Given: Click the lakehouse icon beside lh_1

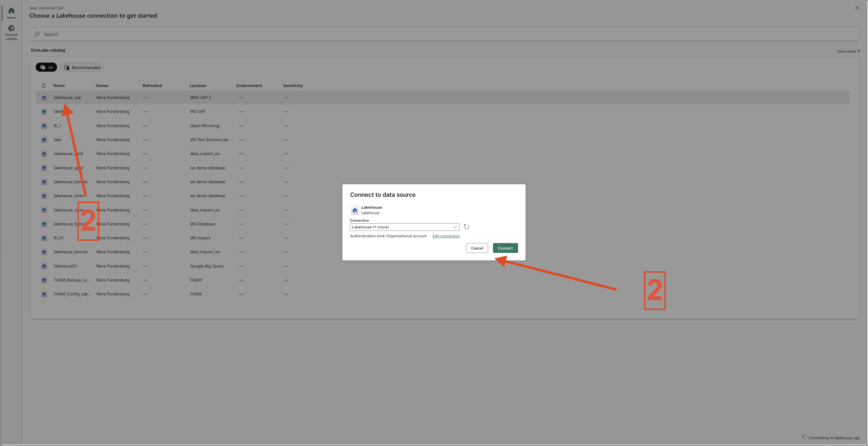Looking at the screenshot, I should click(x=44, y=126).
